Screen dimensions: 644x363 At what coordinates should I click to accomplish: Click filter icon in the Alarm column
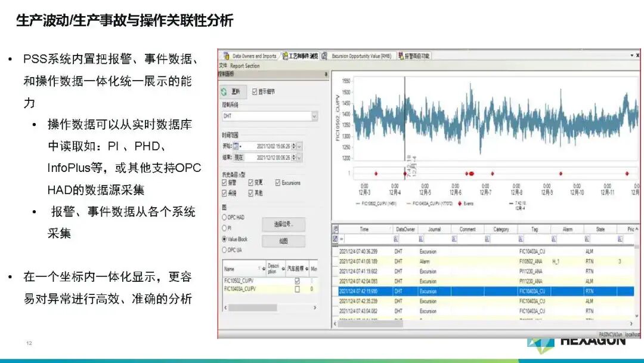click(x=553, y=239)
